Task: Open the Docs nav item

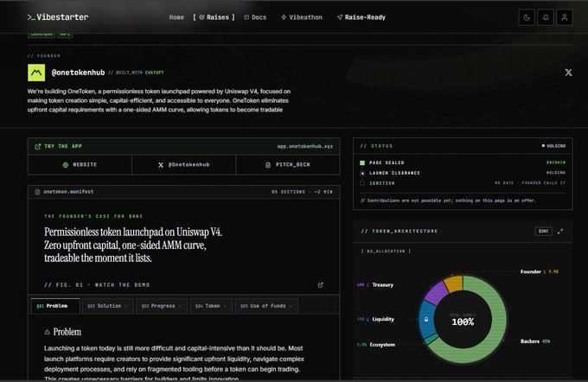Action: (x=255, y=17)
